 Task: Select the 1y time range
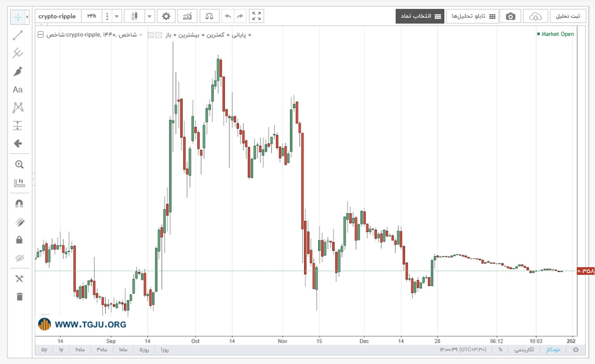(61, 350)
